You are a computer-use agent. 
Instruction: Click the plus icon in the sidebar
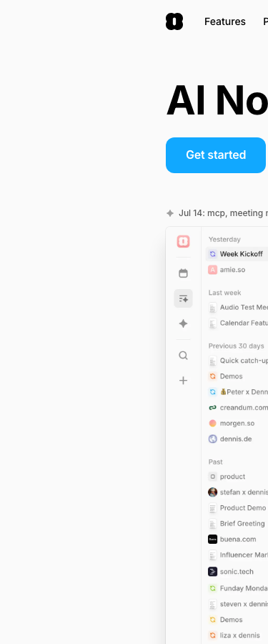pos(183,381)
